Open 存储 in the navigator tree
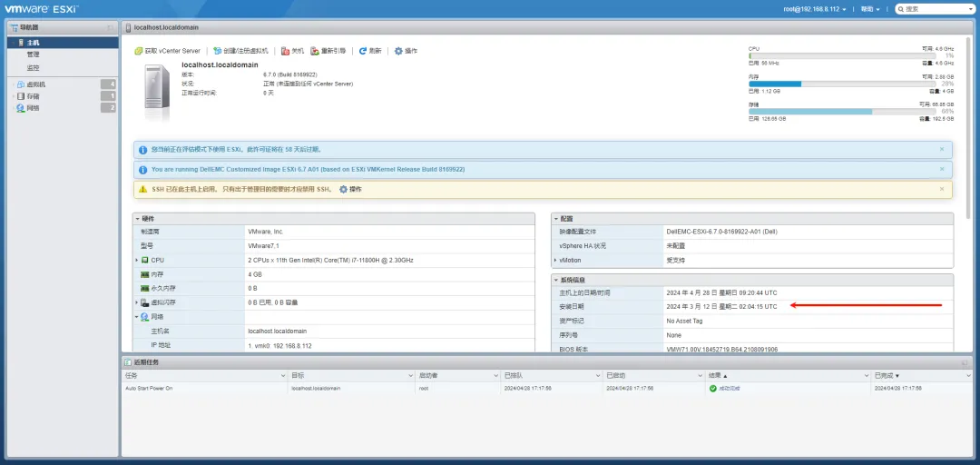The image size is (980, 465). pyautogui.click(x=33, y=95)
